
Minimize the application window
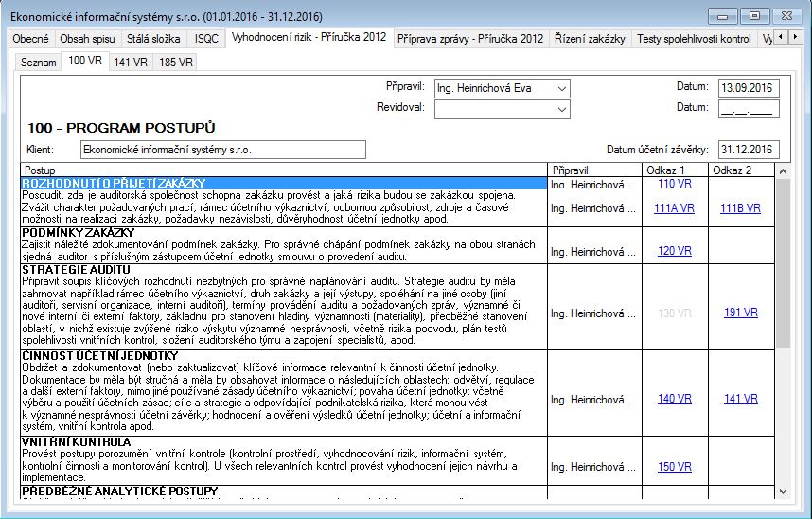723,16
